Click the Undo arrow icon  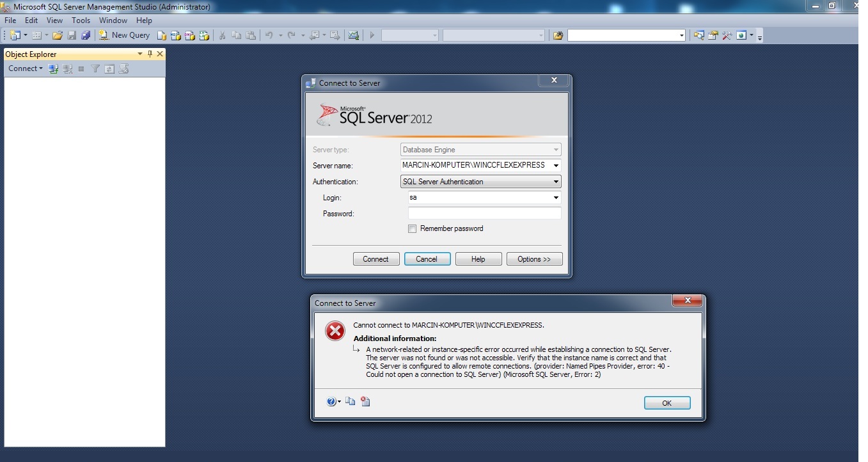click(269, 35)
